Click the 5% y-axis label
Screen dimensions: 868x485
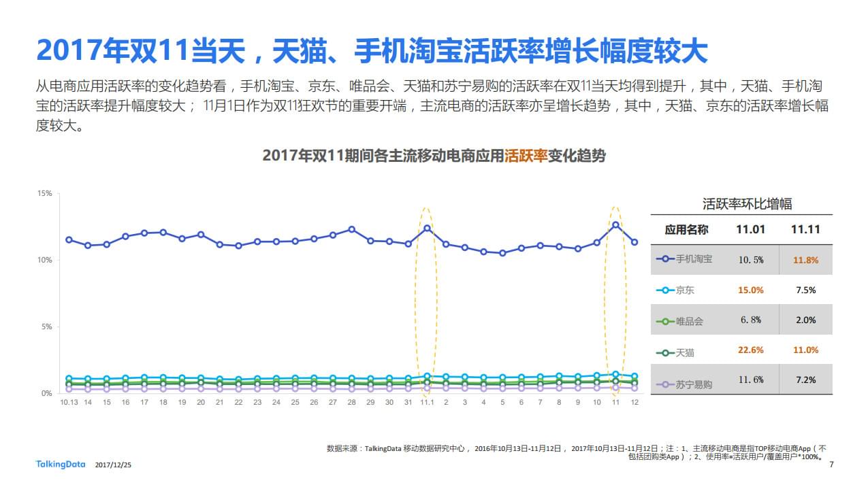tap(46, 327)
